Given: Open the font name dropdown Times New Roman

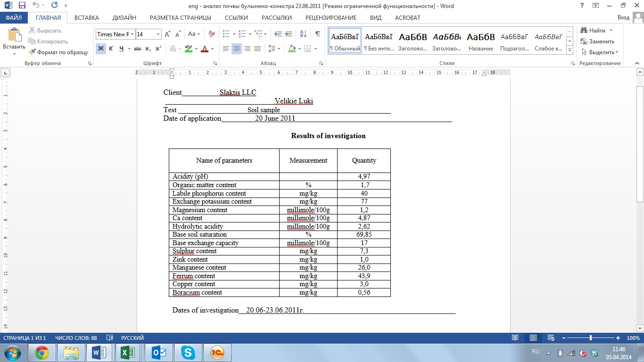Looking at the screenshot, I should [133, 34].
